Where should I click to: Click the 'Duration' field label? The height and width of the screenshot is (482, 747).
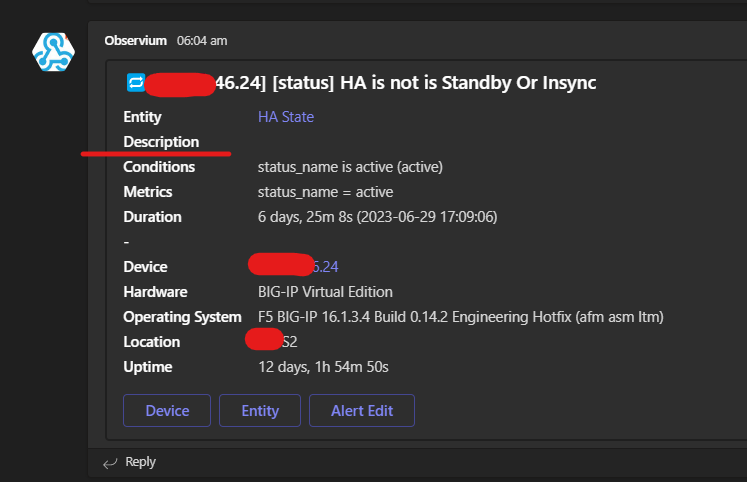coord(152,217)
